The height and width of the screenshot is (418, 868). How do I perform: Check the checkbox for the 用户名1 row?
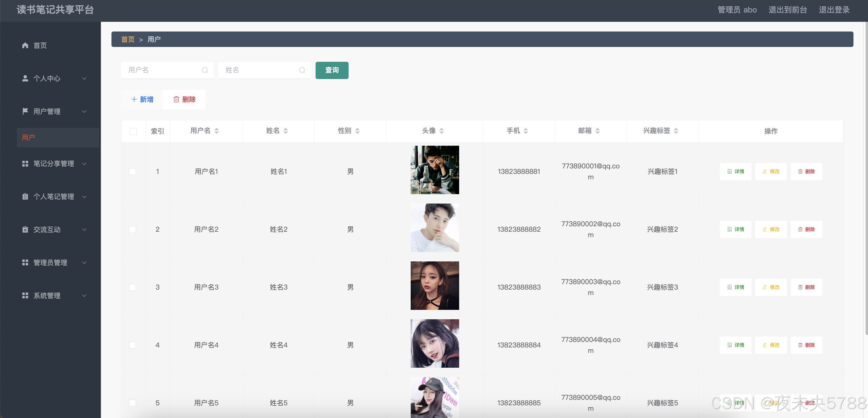(132, 171)
